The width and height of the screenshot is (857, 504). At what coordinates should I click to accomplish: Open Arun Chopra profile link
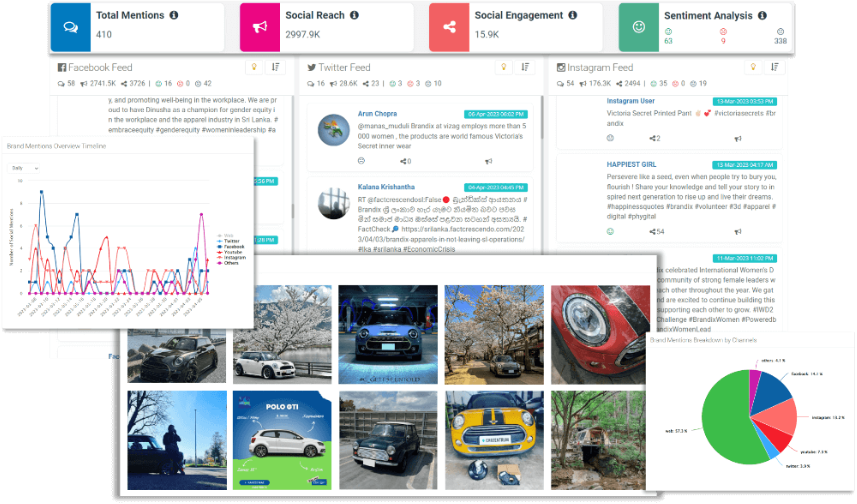pyautogui.click(x=377, y=114)
